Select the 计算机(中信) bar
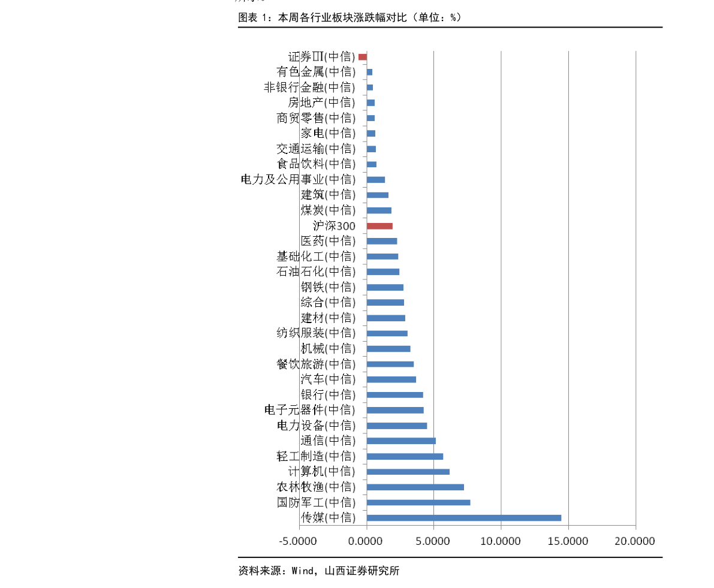The width and height of the screenshot is (714, 588). click(408, 472)
